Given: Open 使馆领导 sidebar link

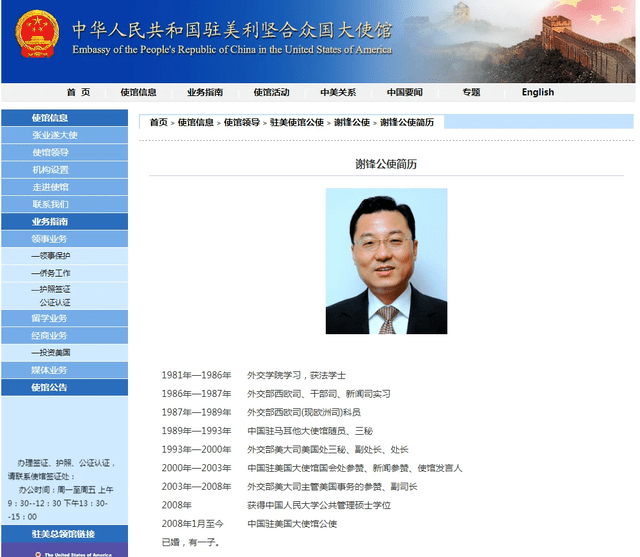Looking at the screenshot, I should point(64,152).
